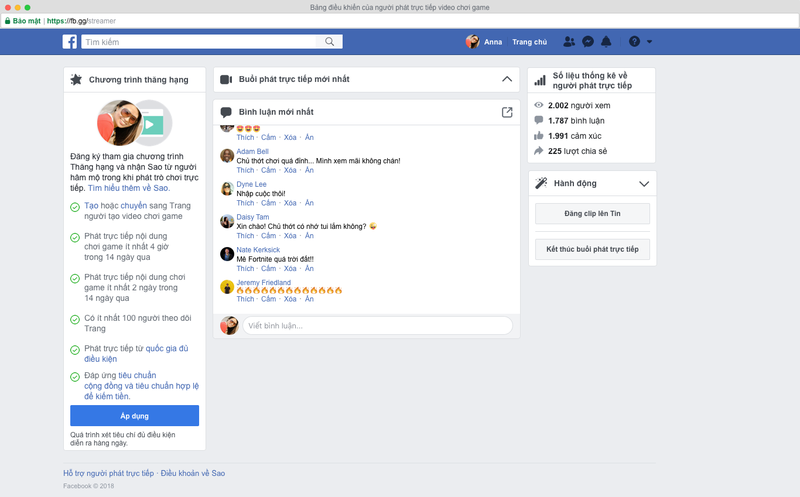800x497 pixels.
Task: Open the Tìm hiểu thêm về Sao link
Action: (x=129, y=188)
